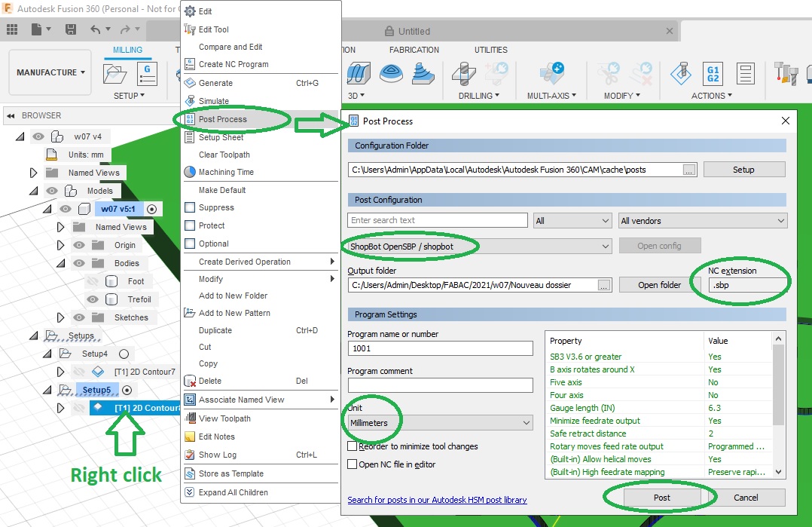The image size is (812, 527).
Task: Switch to the Utilities tab
Action: (490, 50)
